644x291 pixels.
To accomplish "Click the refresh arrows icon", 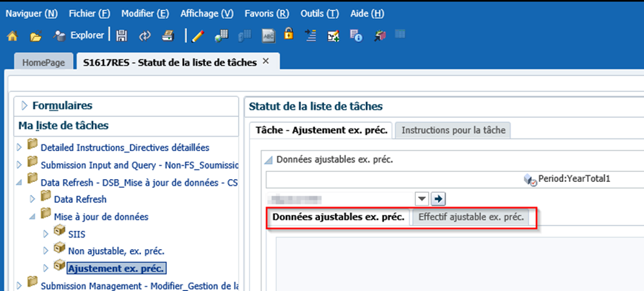I will pyautogui.click(x=144, y=35).
